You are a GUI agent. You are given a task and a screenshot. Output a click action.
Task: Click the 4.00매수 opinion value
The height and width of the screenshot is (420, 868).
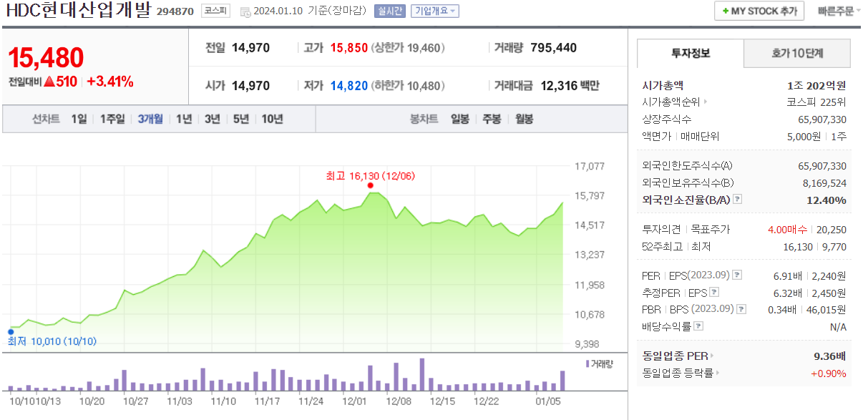click(x=787, y=229)
